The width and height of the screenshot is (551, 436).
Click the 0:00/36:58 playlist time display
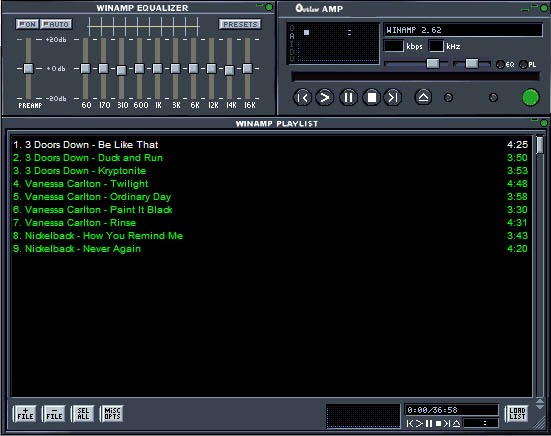[451, 410]
